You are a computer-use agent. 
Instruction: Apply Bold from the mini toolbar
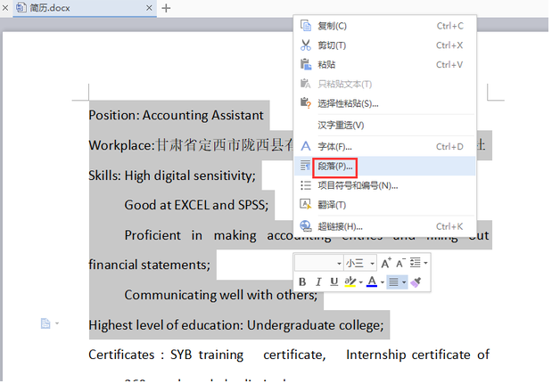coord(302,282)
